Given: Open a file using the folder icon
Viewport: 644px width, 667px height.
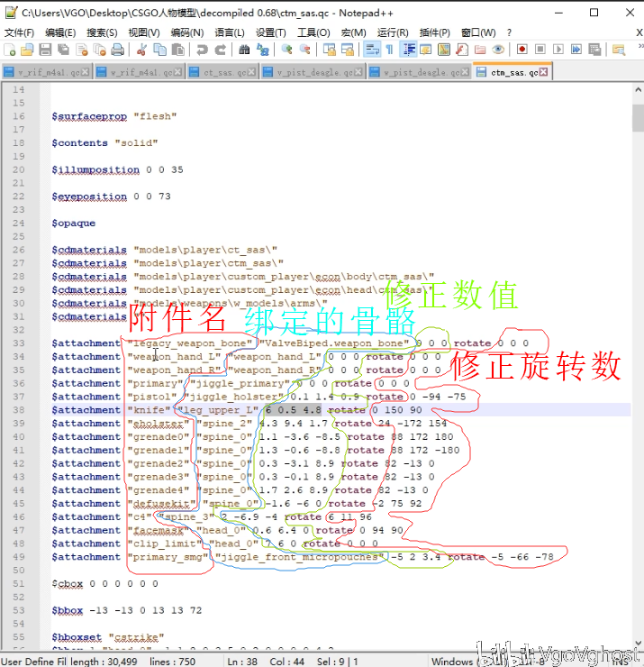Looking at the screenshot, I should pos(27,50).
